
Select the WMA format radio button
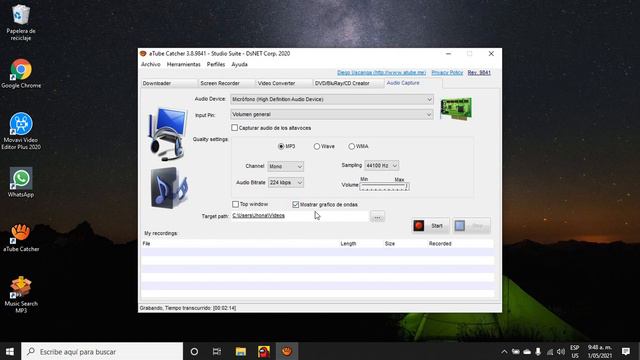click(351, 146)
